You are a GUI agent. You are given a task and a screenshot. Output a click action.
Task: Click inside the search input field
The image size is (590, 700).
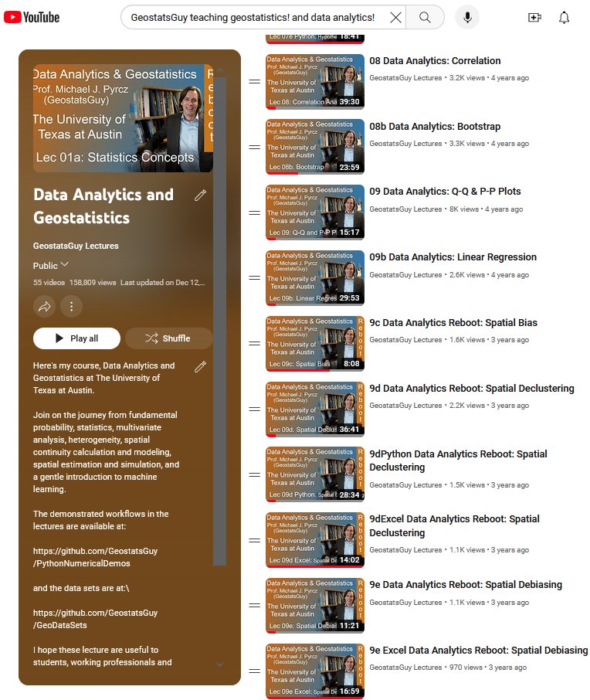pos(253,18)
